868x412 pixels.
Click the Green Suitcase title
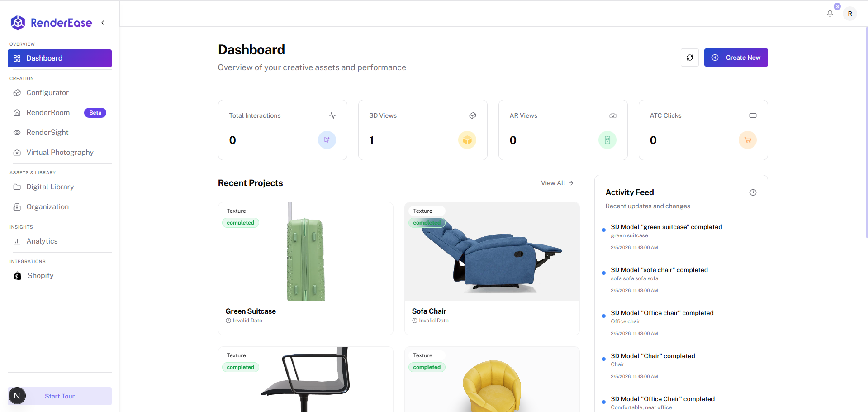pyautogui.click(x=251, y=311)
